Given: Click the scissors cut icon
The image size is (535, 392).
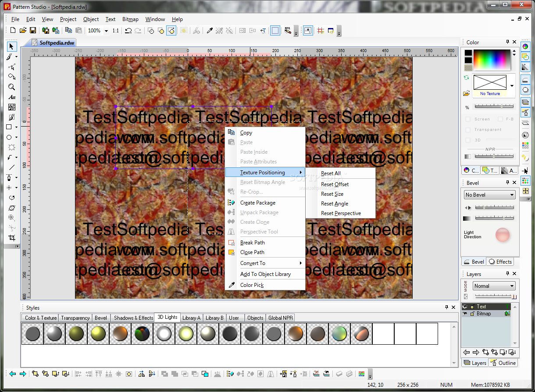Looking at the screenshot, I should pos(196,30).
